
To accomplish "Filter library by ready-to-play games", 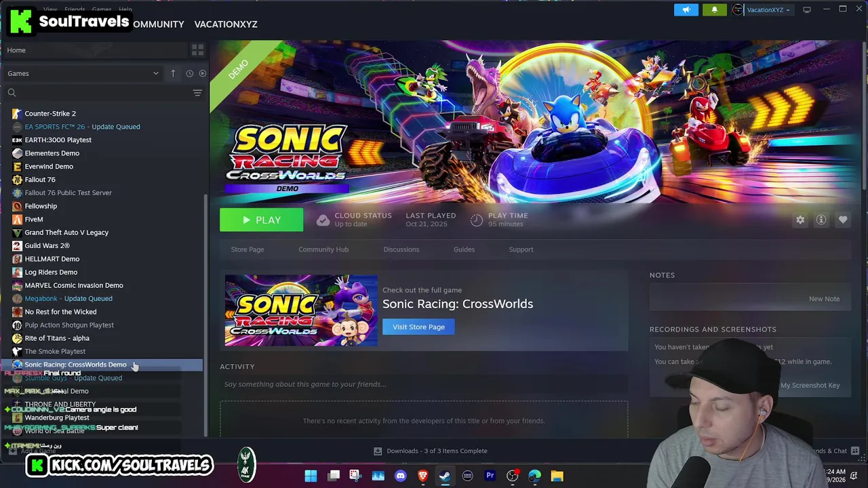I will click(202, 73).
